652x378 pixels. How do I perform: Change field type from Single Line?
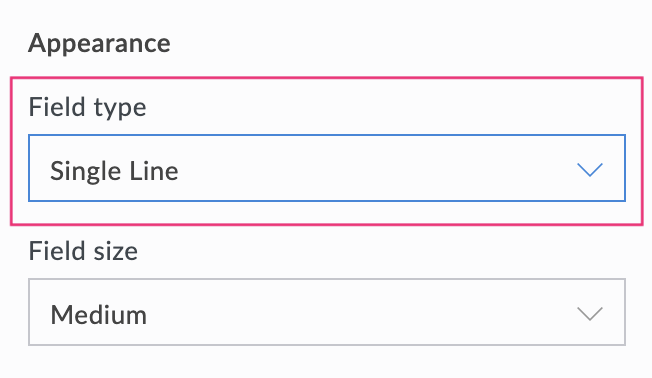tap(327, 168)
